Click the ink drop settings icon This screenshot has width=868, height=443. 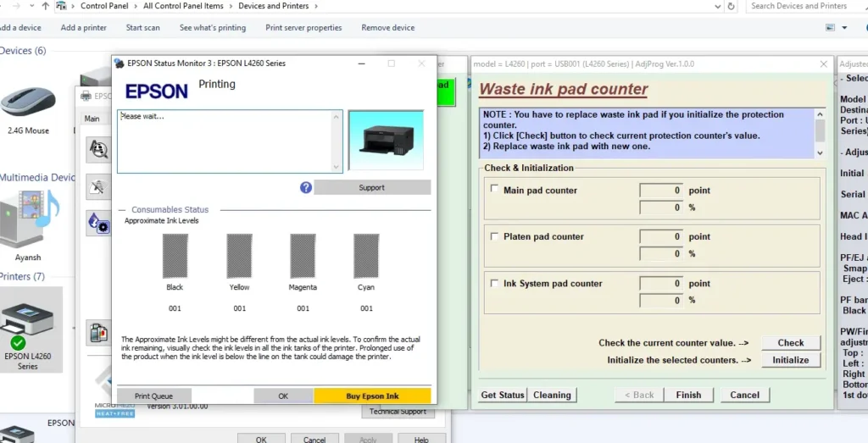98,223
